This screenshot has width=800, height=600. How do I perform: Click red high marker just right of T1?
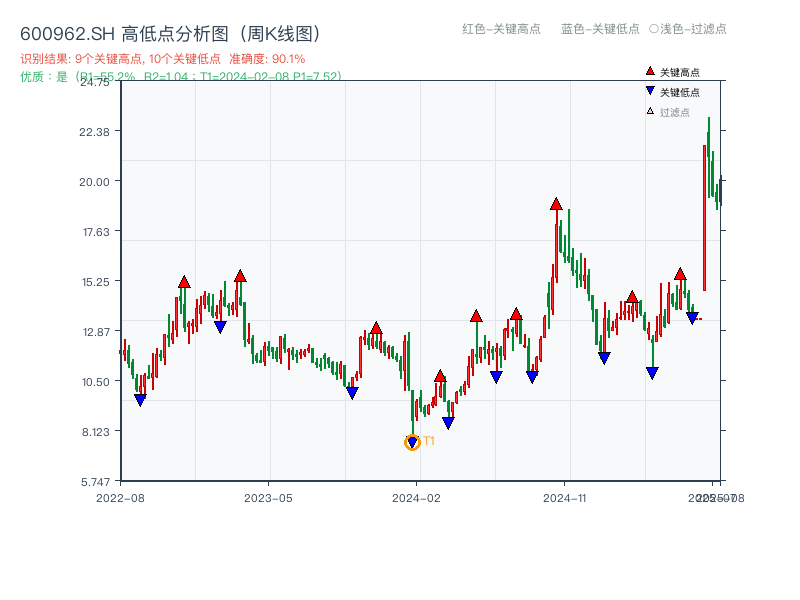click(440, 376)
